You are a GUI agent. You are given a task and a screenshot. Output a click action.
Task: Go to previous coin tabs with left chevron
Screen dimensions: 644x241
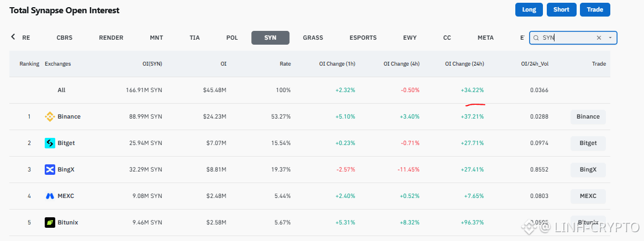point(13,37)
